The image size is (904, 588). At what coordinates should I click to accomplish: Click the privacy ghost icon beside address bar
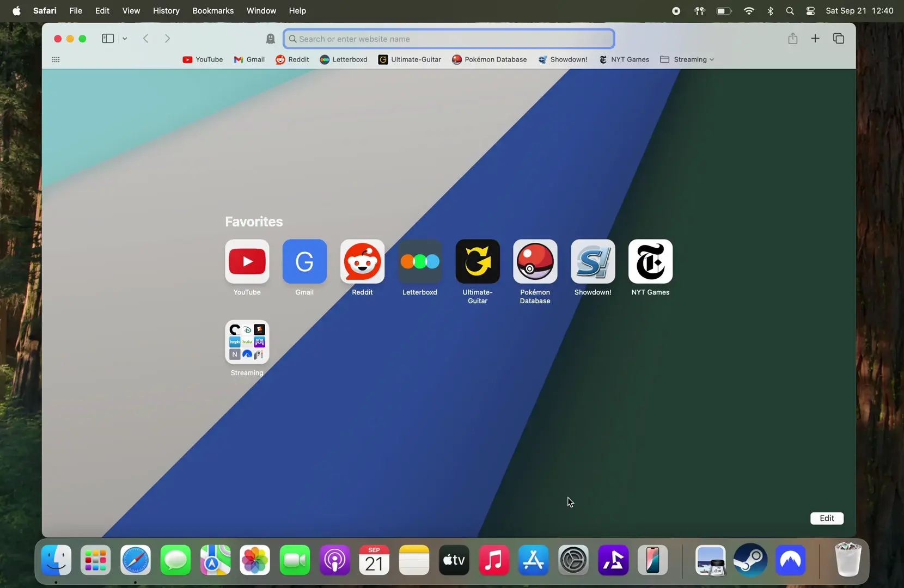coord(271,39)
